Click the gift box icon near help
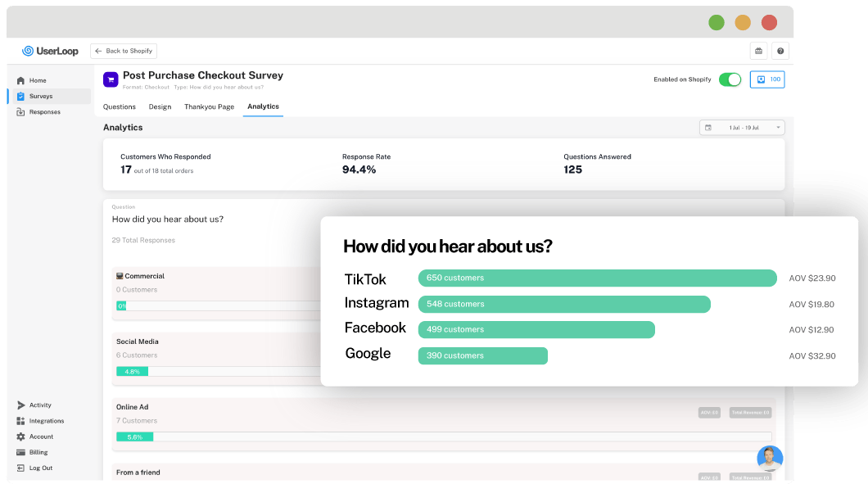The height and width of the screenshot is (493, 868). pyautogui.click(x=757, y=50)
